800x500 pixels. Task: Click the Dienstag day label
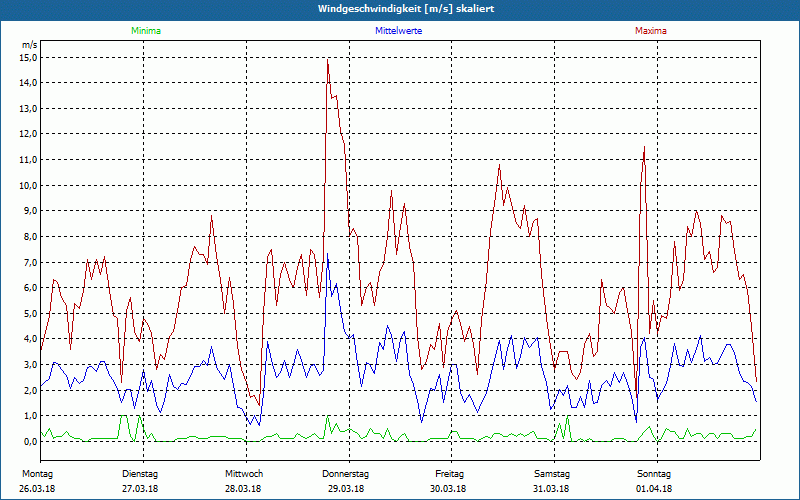click(x=140, y=474)
